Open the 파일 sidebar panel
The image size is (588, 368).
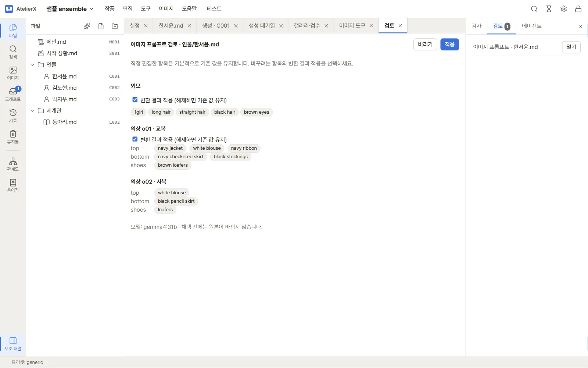click(x=13, y=31)
